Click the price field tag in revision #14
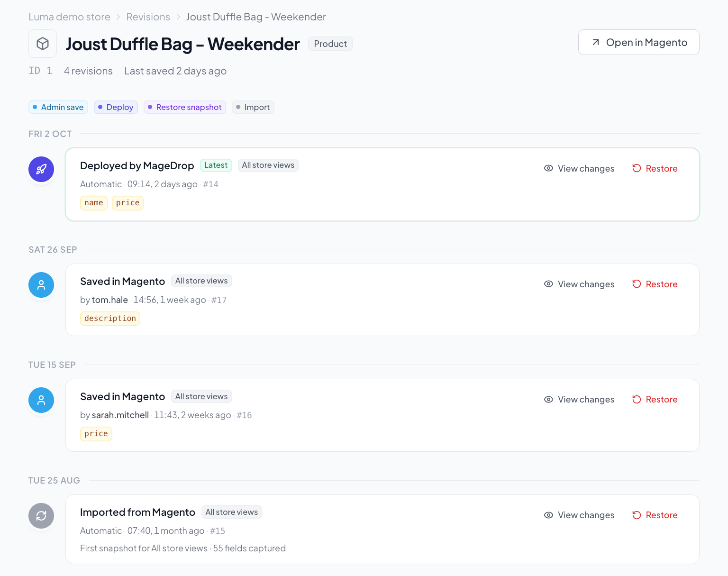Image resolution: width=728 pixels, height=576 pixels. click(x=128, y=203)
